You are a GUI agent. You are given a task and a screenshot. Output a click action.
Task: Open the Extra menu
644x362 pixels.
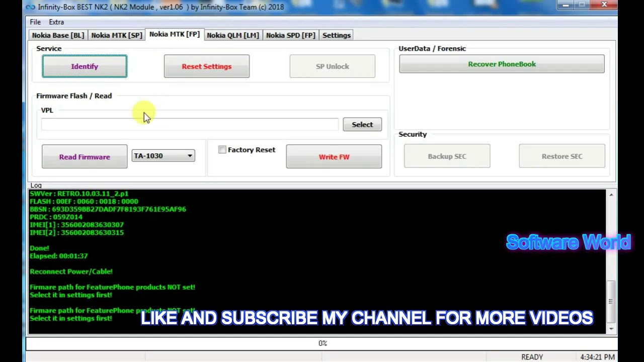coord(56,22)
